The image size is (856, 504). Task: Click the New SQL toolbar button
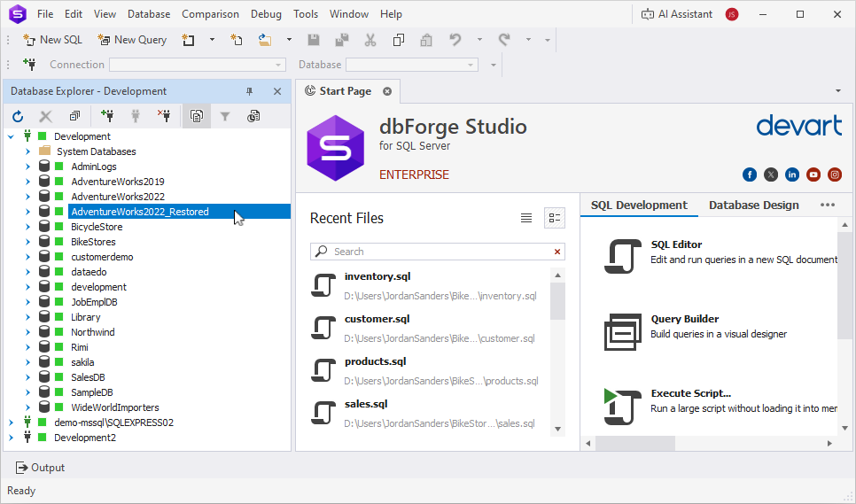52,40
